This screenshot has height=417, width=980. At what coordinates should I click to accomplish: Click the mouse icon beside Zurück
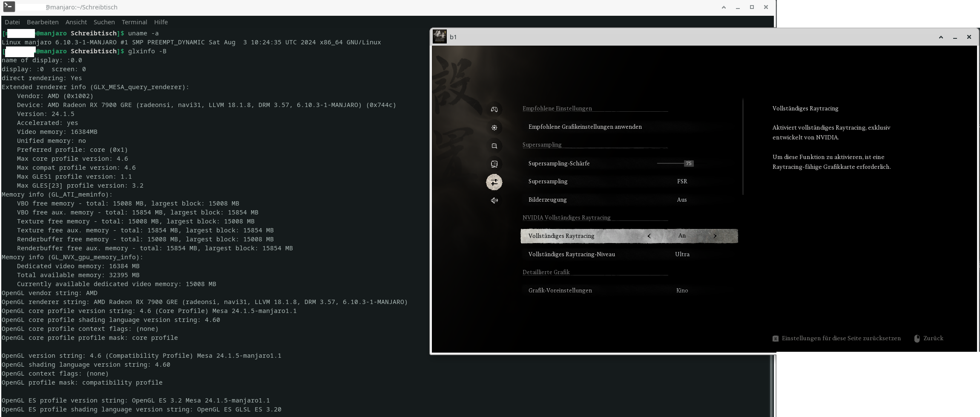coord(917,339)
